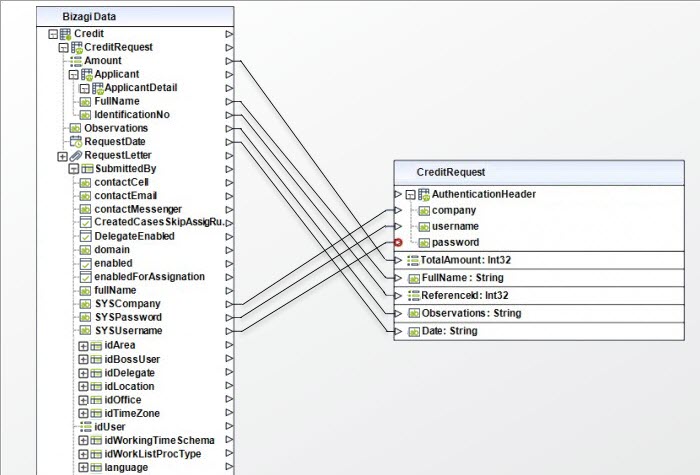Screen dimensions: 700x475
Task: Click the CreatedCasesSkipAssigRu boolean icon
Action: 85,222
